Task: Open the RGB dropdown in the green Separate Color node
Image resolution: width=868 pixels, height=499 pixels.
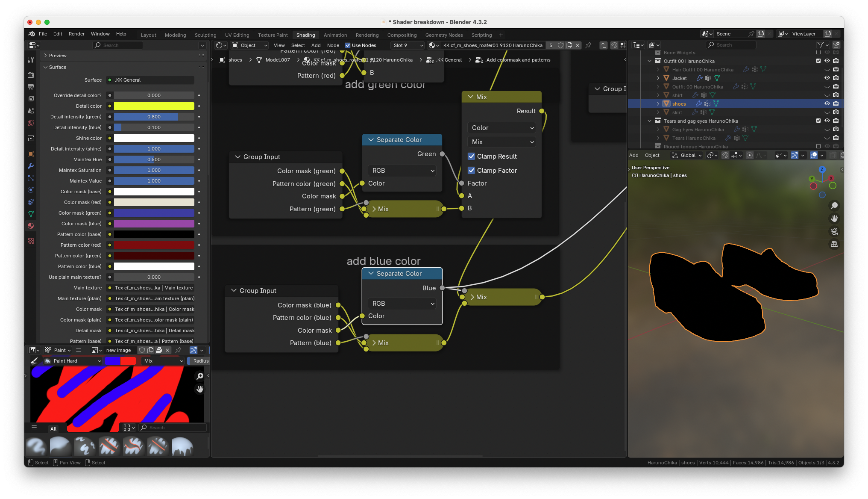Action: coord(402,171)
